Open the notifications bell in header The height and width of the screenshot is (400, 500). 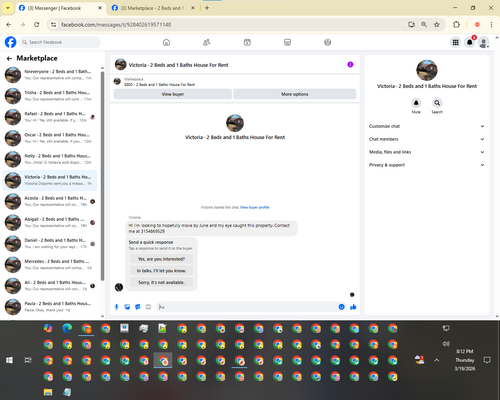(470, 42)
